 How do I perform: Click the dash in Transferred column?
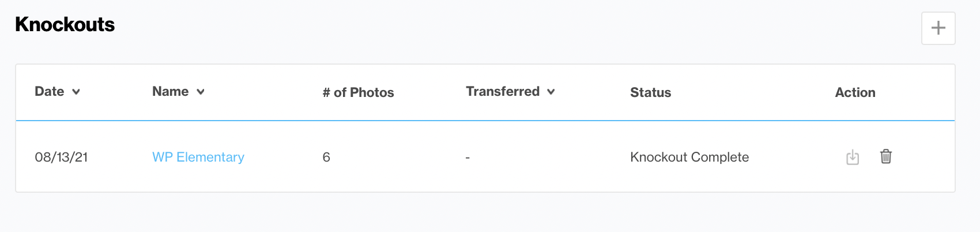(x=468, y=158)
